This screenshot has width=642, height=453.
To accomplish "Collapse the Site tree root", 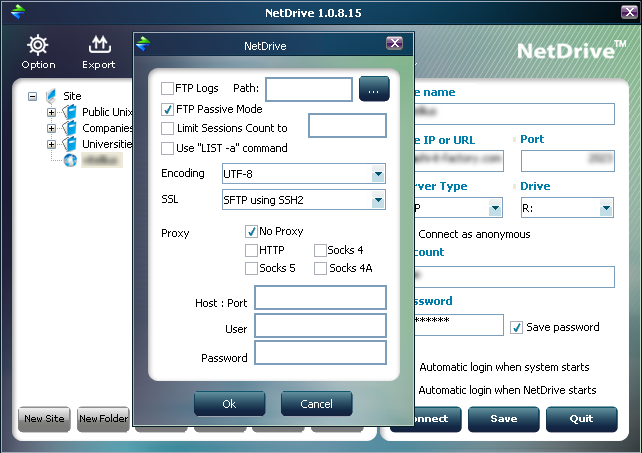I will coord(32,97).
